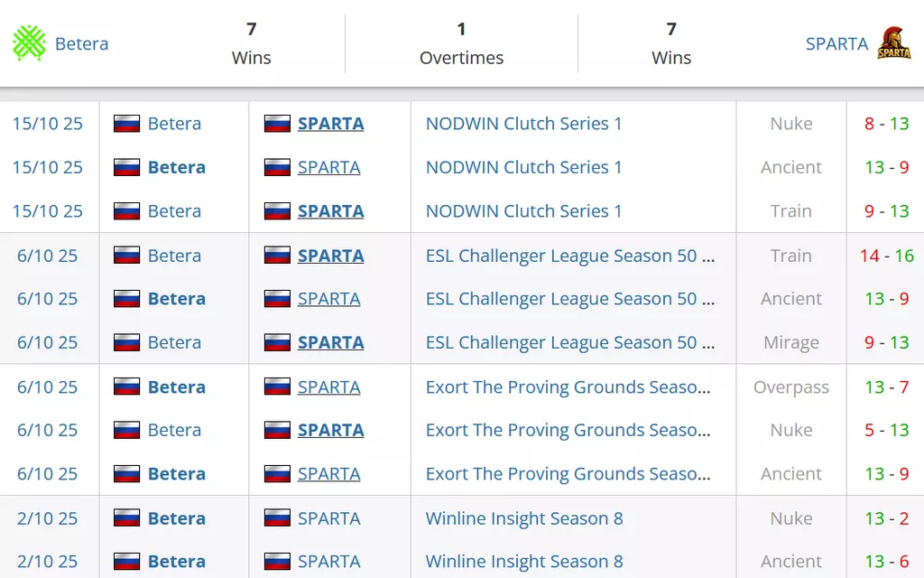This screenshot has width=924, height=578.
Task: Click SPARTA's flag in the 14 - 16 Train row
Action: (x=277, y=256)
